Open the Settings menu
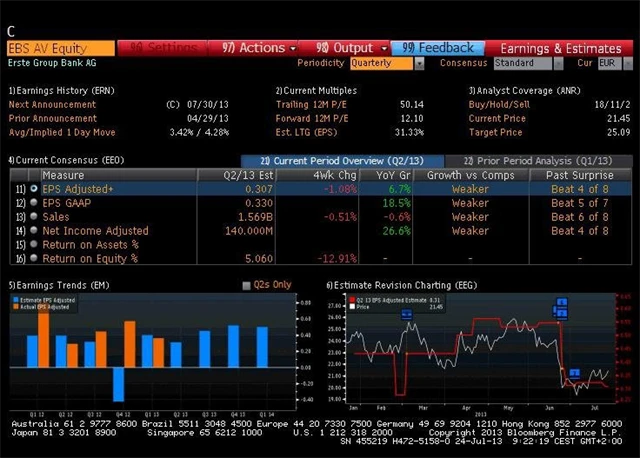The image size is (640, 458). tap(165, 47)
